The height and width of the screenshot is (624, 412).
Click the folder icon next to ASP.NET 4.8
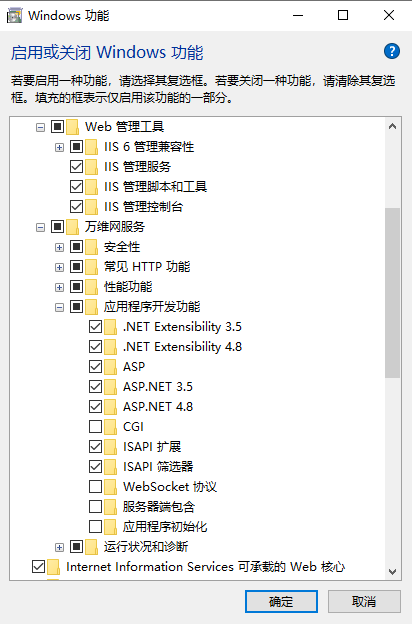(110, 407)
